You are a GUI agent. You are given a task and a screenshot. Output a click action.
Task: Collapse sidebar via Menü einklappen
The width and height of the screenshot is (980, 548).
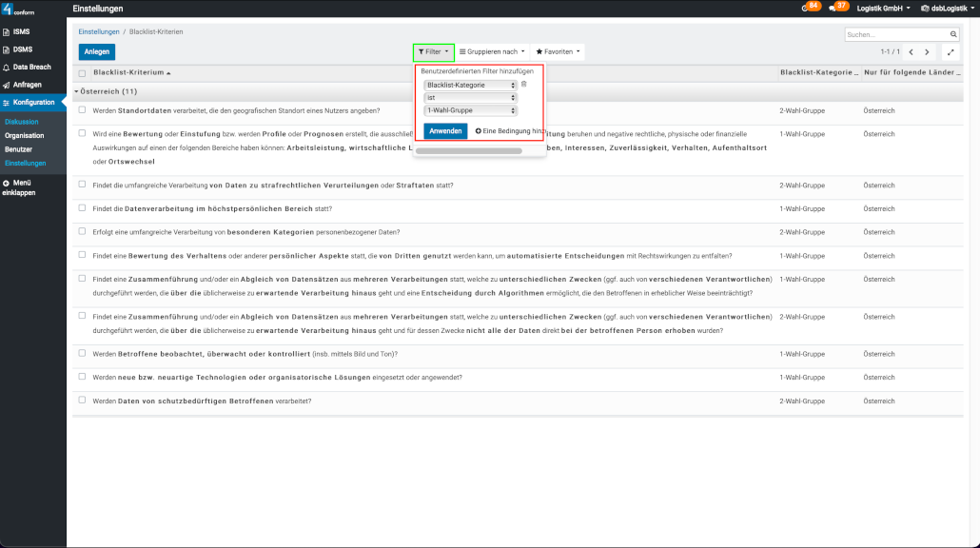(21, 186)
